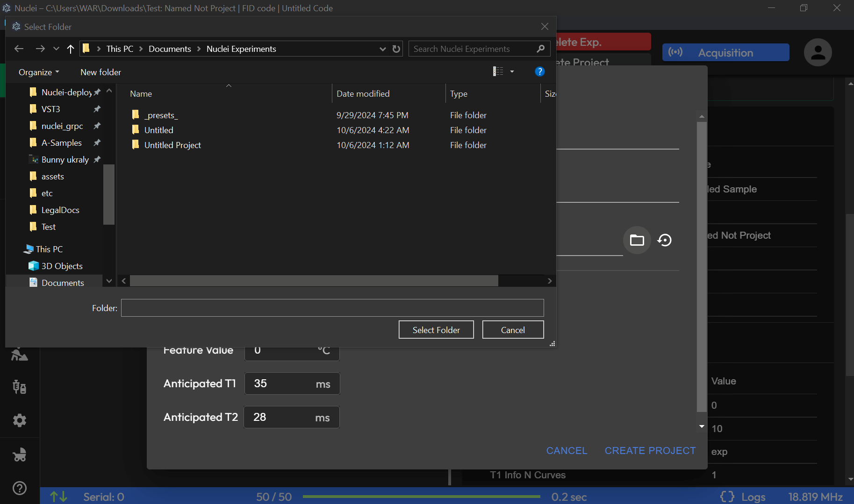
Task: Click the navigation pane scroll-down arrow
Action: 109,281
